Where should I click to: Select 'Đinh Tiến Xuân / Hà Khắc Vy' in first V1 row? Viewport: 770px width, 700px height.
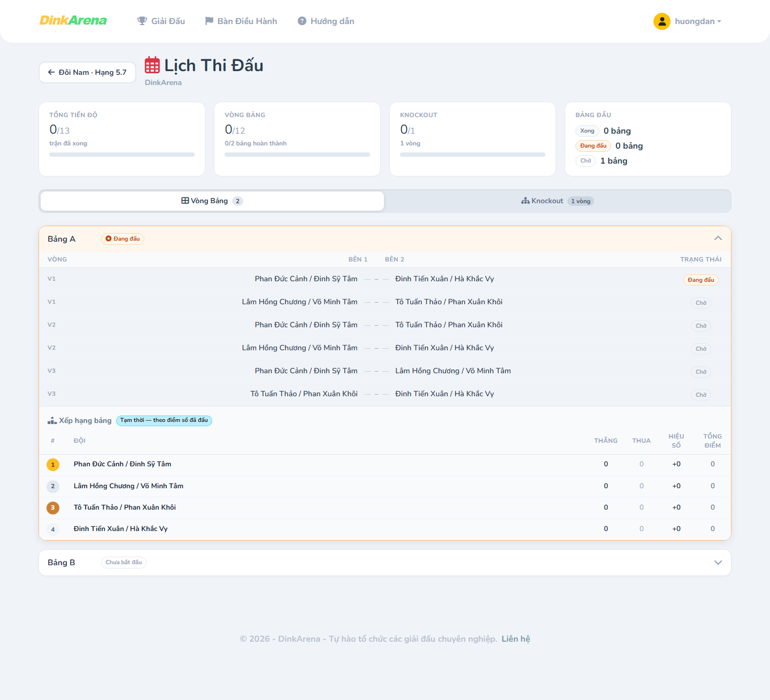(444, 279)
